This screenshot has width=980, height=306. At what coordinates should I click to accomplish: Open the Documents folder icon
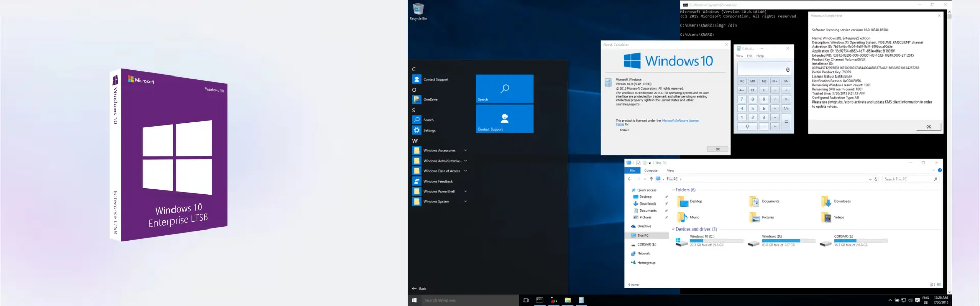754,202
